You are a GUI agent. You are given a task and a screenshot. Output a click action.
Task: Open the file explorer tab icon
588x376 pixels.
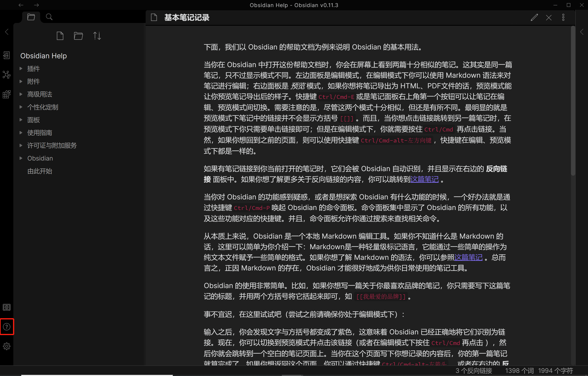point(31,17)
